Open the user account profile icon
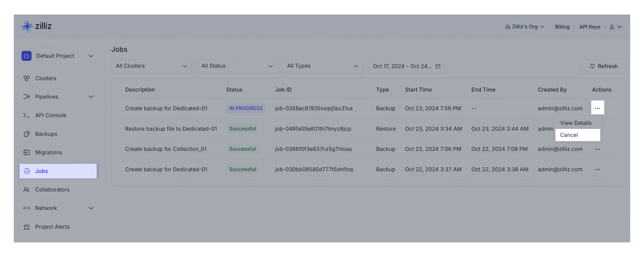 pos(612,27)
